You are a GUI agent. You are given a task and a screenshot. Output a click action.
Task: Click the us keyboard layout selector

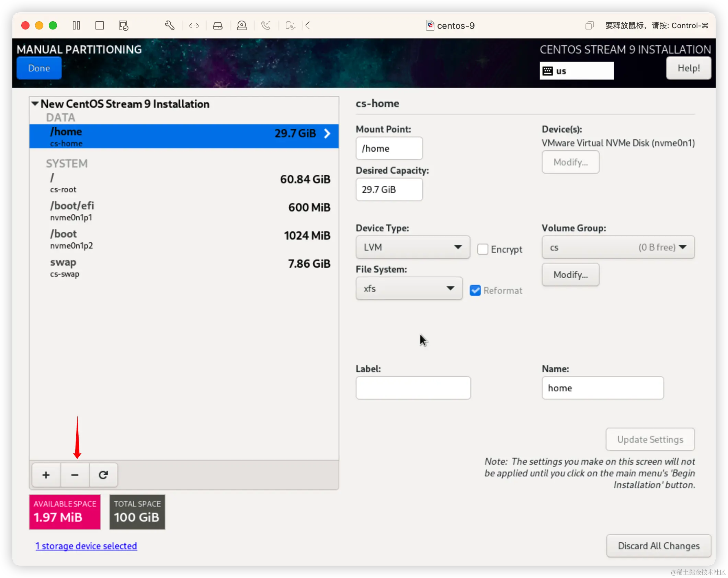tap(577, 70)
